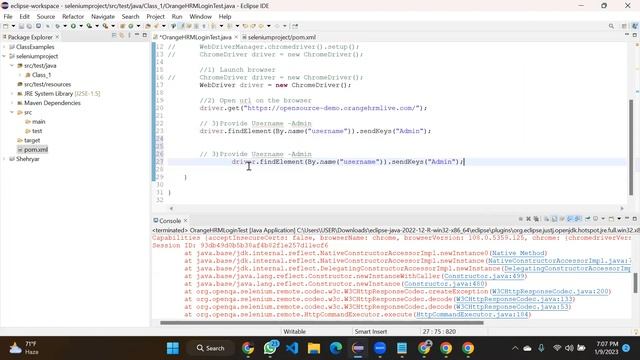The width and height of the screenshot is (640, 360).
Task: Open the Run dropdown arrow
Action: point(81,26)
